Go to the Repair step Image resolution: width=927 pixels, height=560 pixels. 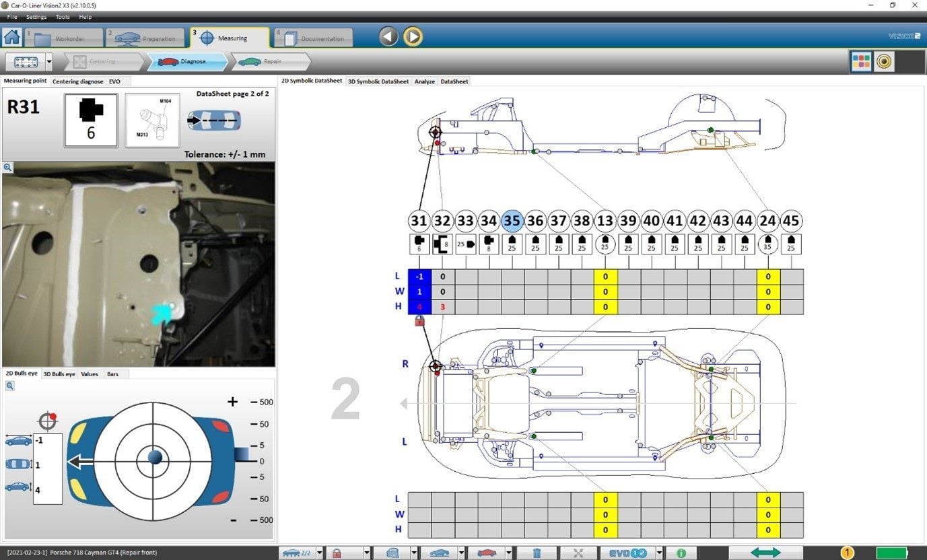pos(271,61)
